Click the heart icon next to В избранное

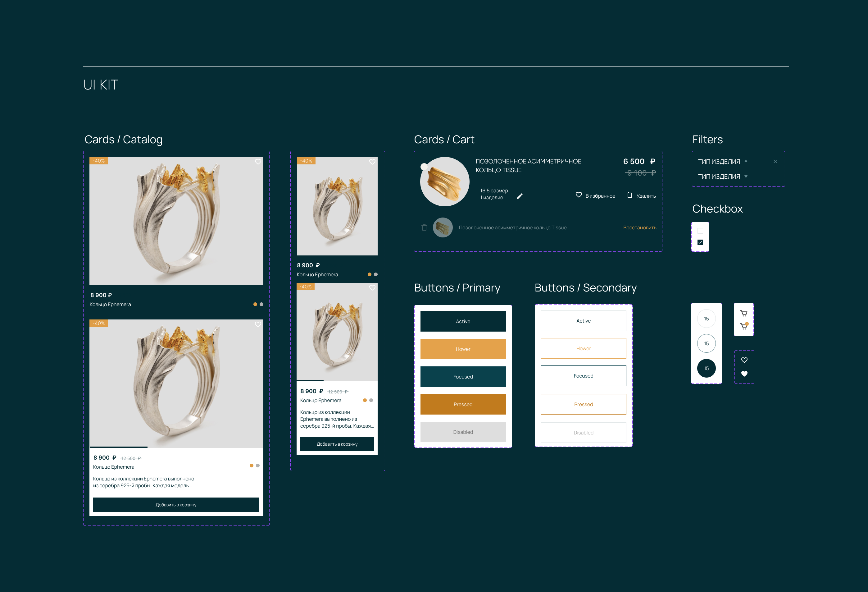(579, 195)
